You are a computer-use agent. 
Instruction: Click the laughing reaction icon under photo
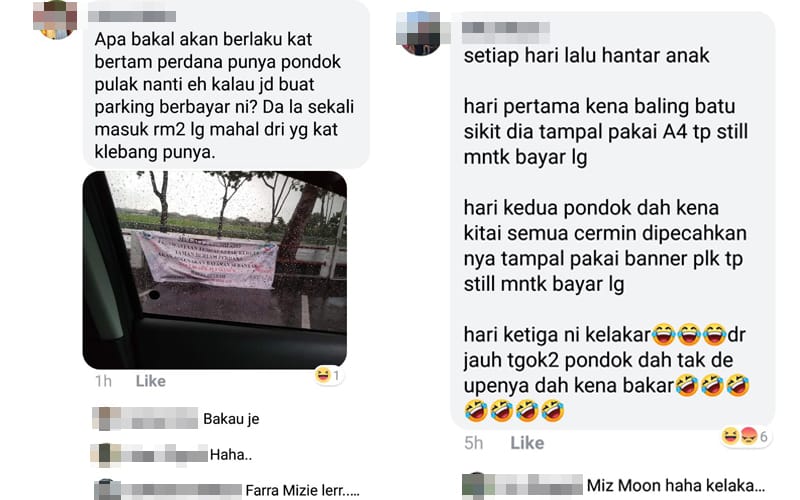point(323,376)
